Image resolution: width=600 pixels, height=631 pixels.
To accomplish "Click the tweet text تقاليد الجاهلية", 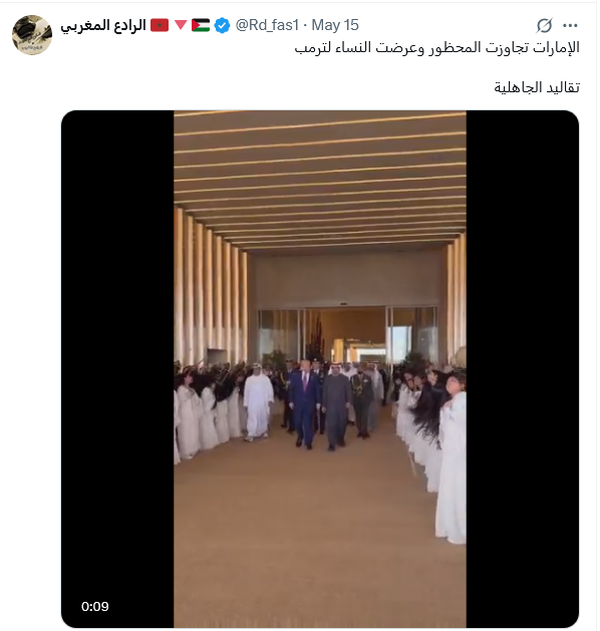I will (537, 87).
